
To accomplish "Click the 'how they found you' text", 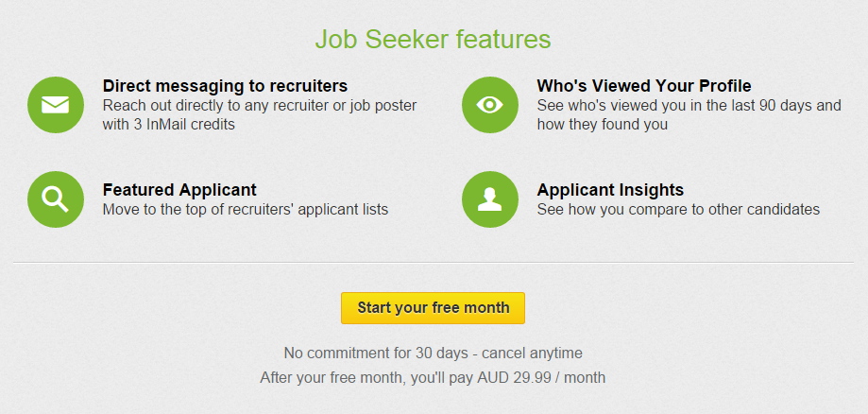I will [602, 124].
